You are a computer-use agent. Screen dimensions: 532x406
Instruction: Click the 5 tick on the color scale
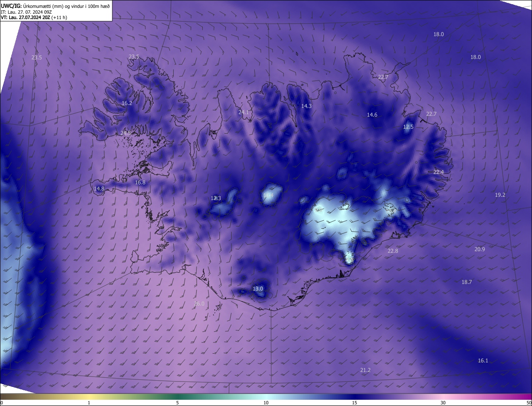tap(177, 403)
